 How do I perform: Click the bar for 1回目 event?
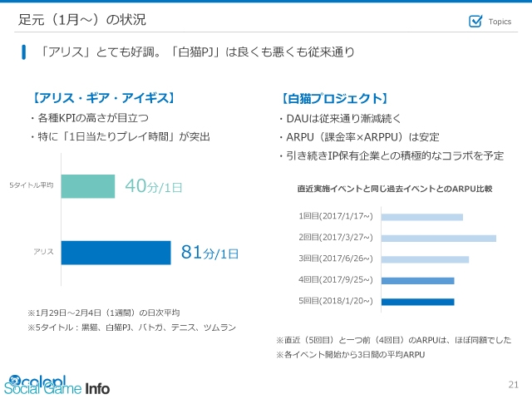click(422, 217)
